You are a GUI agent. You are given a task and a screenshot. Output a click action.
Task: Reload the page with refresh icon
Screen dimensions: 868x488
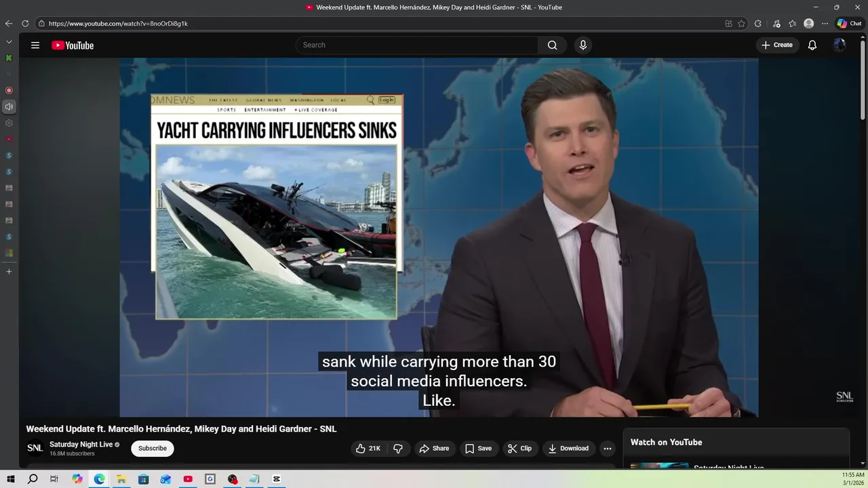coord(25,23)
